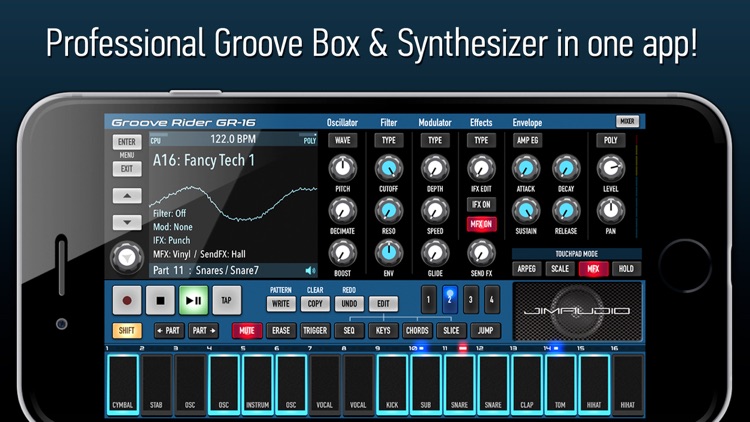This screenshot has height=422, width=750.
Task: Start recording with the red record button
Action: tap(127, 300)
